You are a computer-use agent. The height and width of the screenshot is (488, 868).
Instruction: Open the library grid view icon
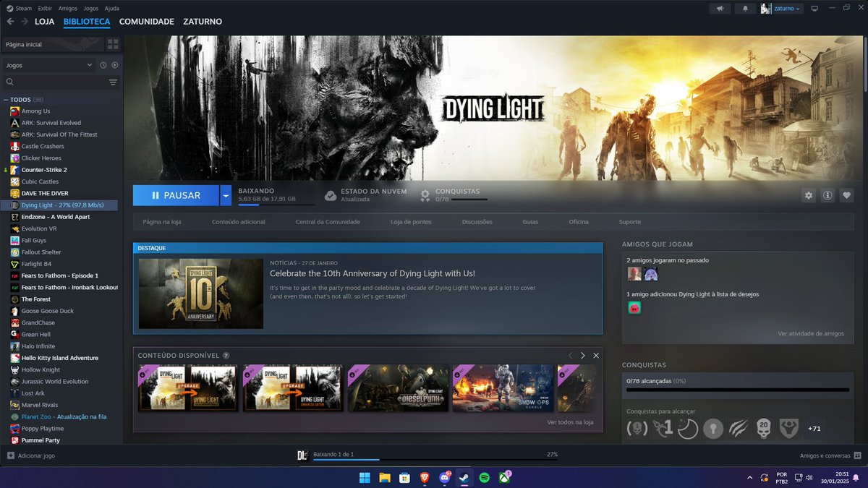click(113, 44)
